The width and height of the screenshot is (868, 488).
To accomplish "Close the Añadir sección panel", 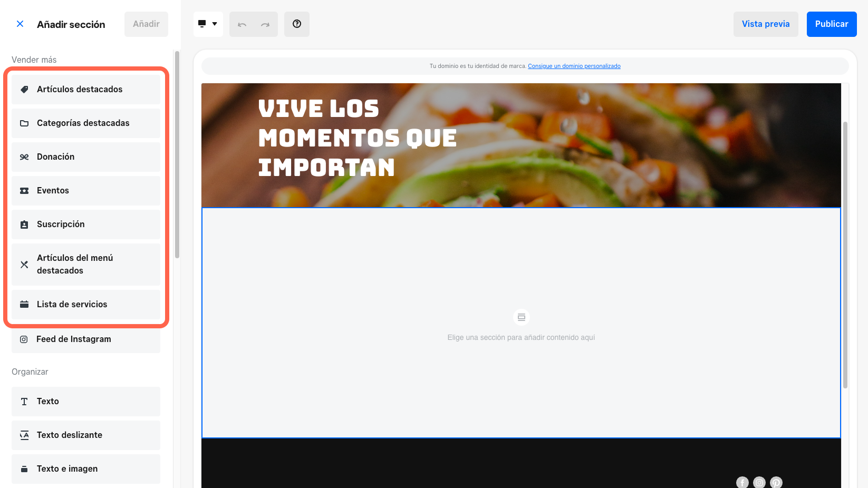I will (x=20, y=24).
